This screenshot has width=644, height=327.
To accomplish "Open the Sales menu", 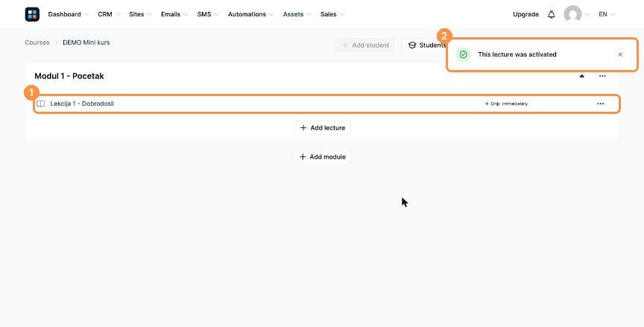I will [332, 14].
